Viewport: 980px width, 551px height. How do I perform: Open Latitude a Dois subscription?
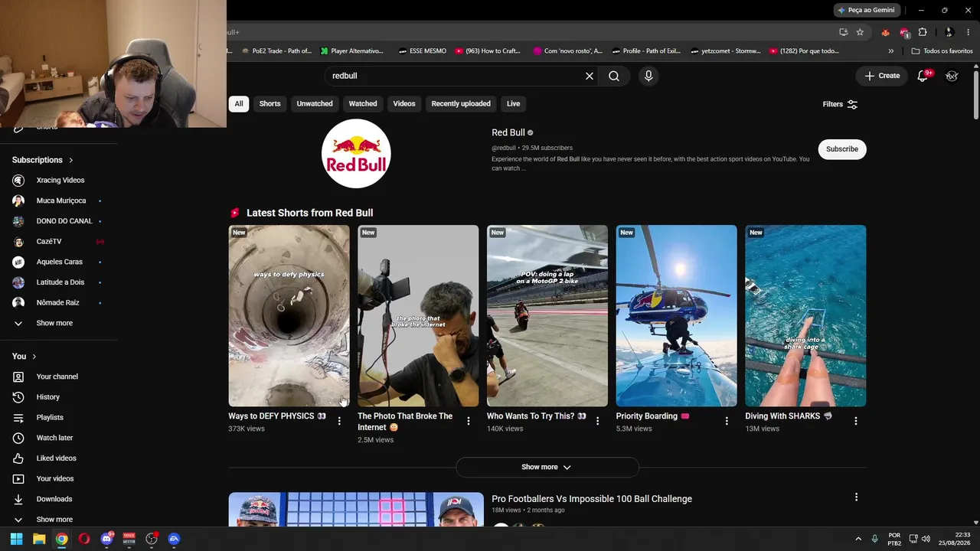(x=59, y=282)
